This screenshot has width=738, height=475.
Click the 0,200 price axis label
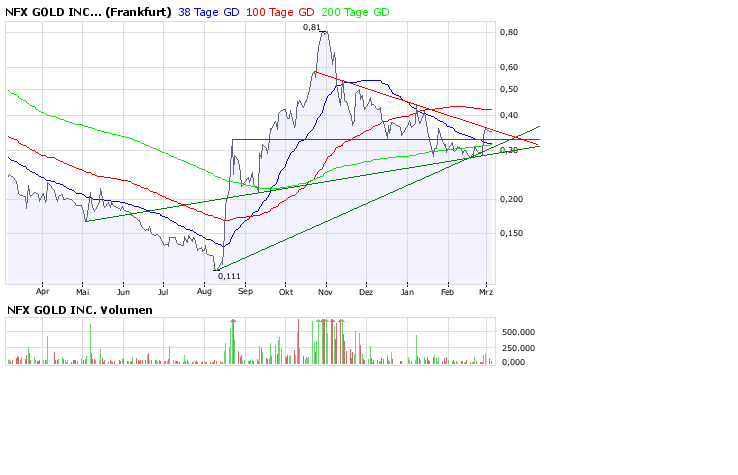coord(511,199)
